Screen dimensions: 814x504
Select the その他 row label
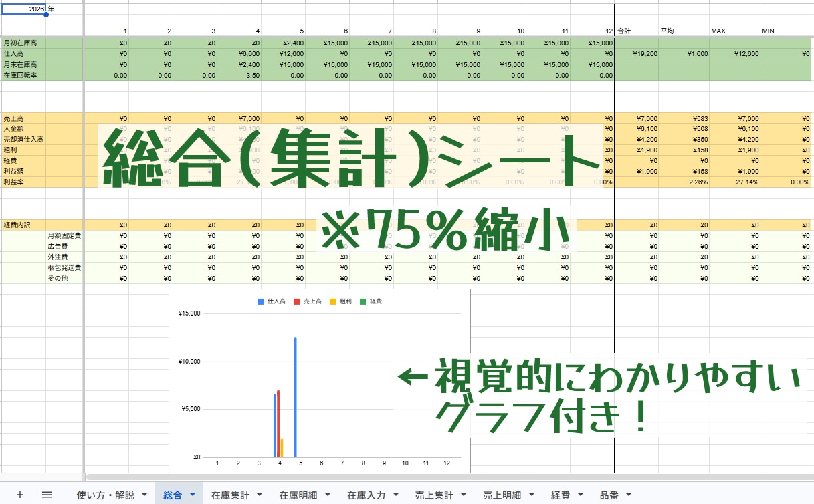click(x=57, y=279)
